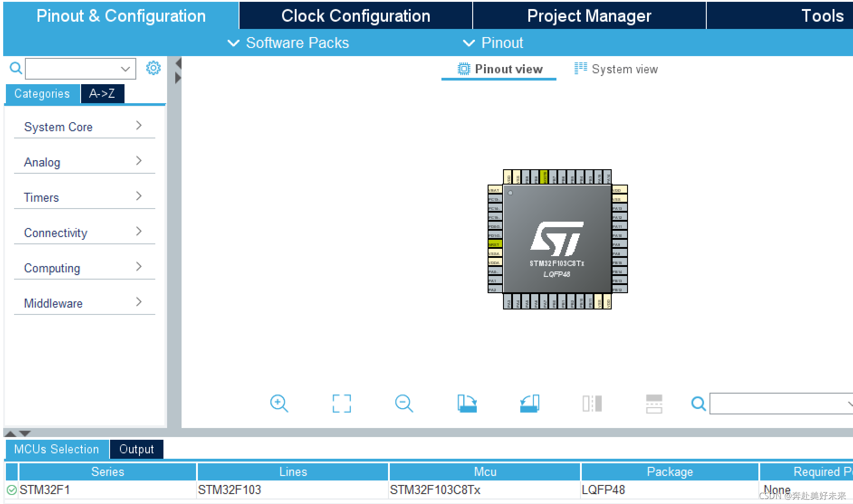The image size is (853, 504).
Task: Sort by the Mcu column header
Action: (485, 472)
